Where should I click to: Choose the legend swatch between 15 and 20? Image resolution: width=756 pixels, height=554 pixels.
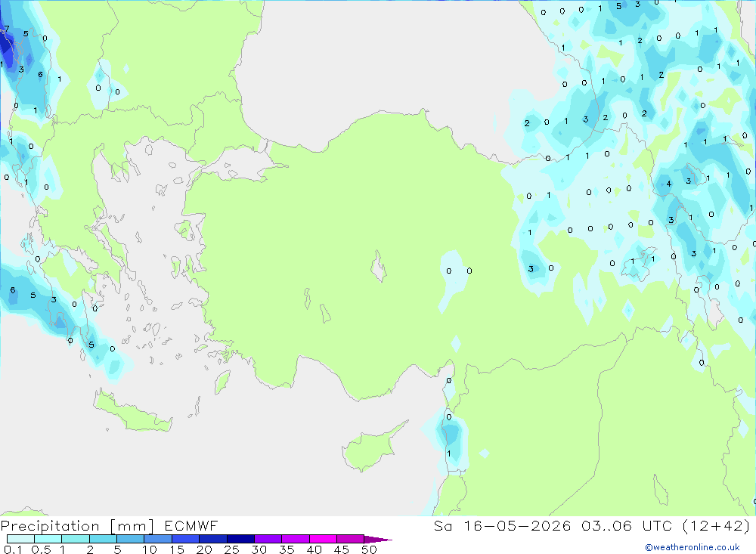click(185, 539)
